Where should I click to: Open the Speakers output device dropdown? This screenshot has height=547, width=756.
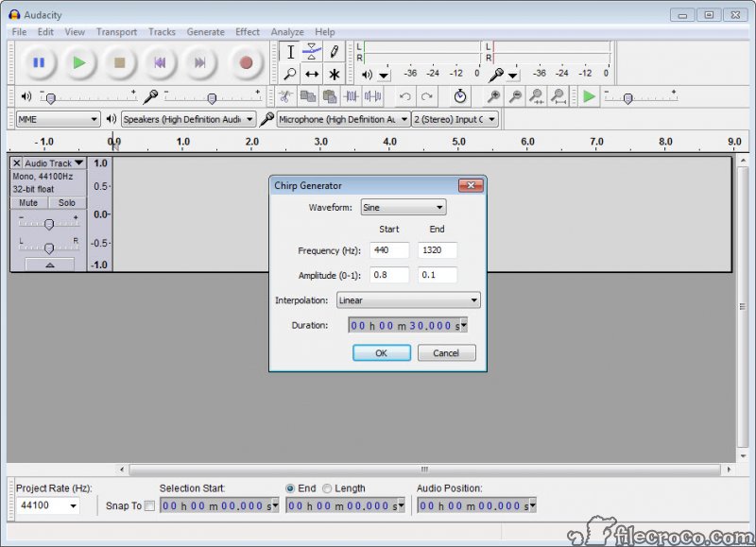[x=188, y=119]
